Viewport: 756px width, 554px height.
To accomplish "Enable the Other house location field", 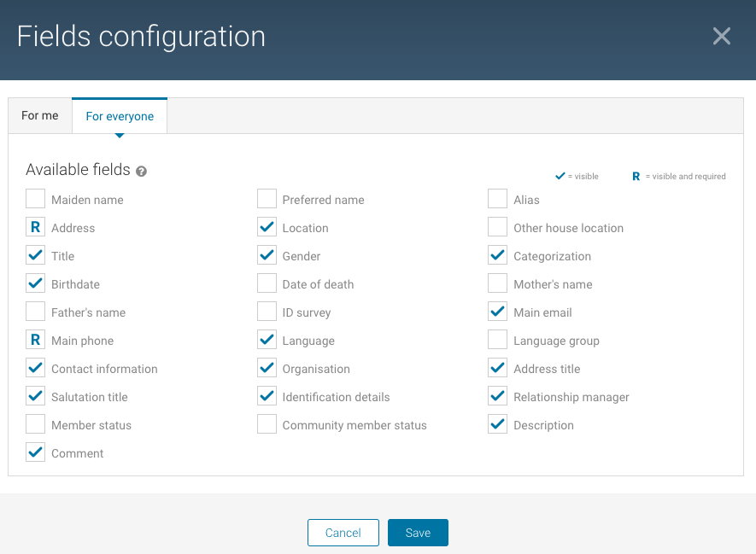I will coord(497,227).
